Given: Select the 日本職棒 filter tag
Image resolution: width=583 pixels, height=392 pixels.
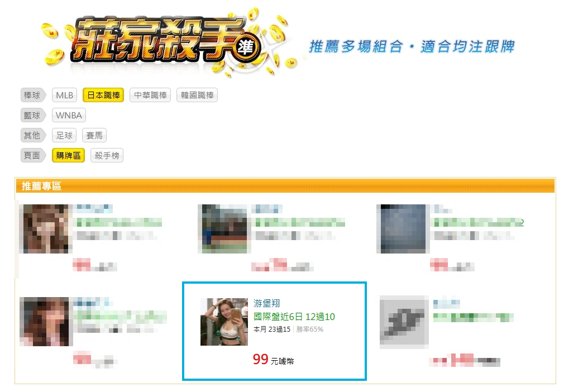Looking at the screenshot, I should click(x=103, y=95).
